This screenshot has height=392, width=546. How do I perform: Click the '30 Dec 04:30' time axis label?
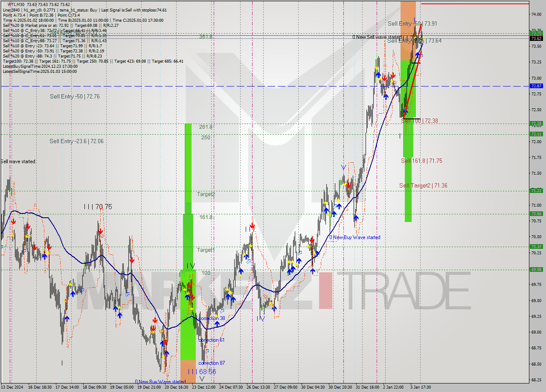click(314, 387)
